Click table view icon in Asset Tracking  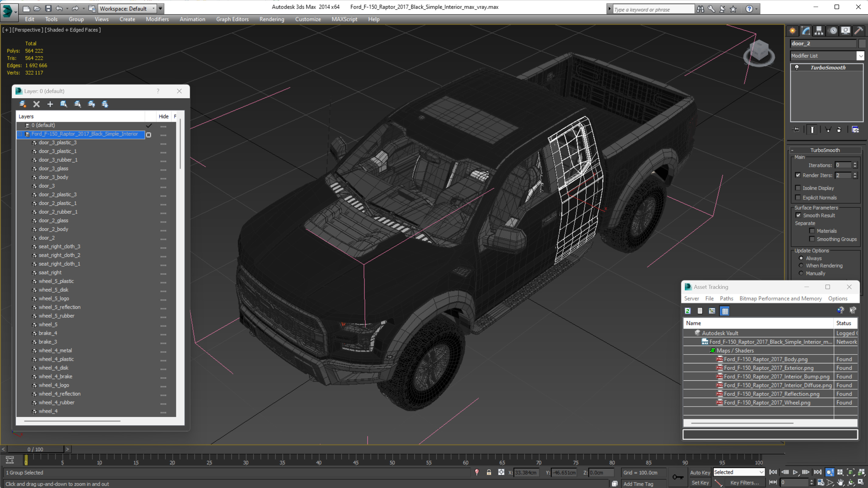[x=725, y=311]
